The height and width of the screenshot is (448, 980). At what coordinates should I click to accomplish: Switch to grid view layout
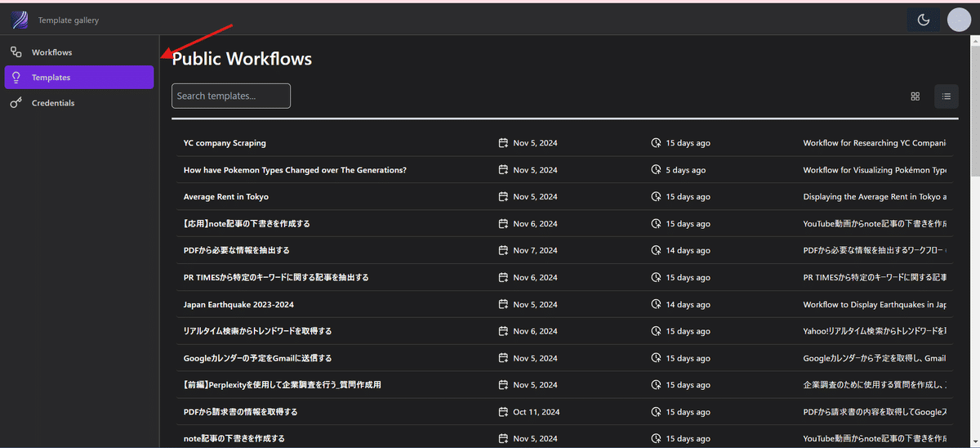click(915, 96)
